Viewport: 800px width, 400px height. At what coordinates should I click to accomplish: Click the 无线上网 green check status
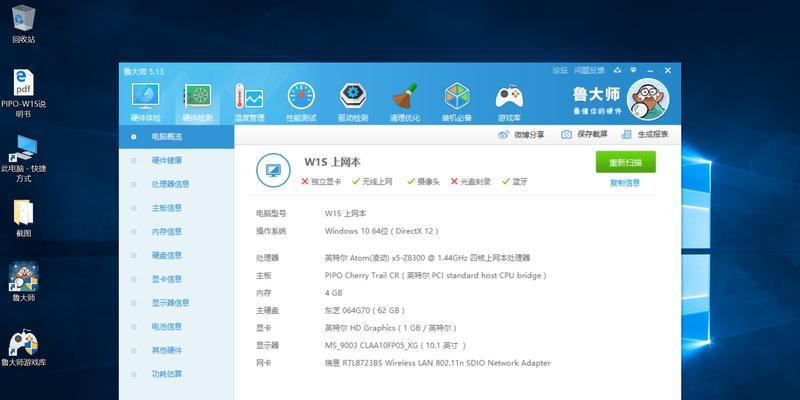372,181
